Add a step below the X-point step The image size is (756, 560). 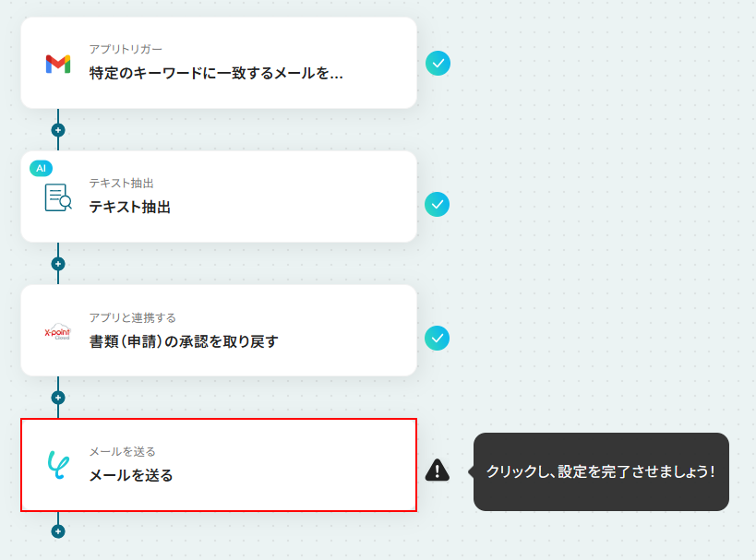point(58,398)
